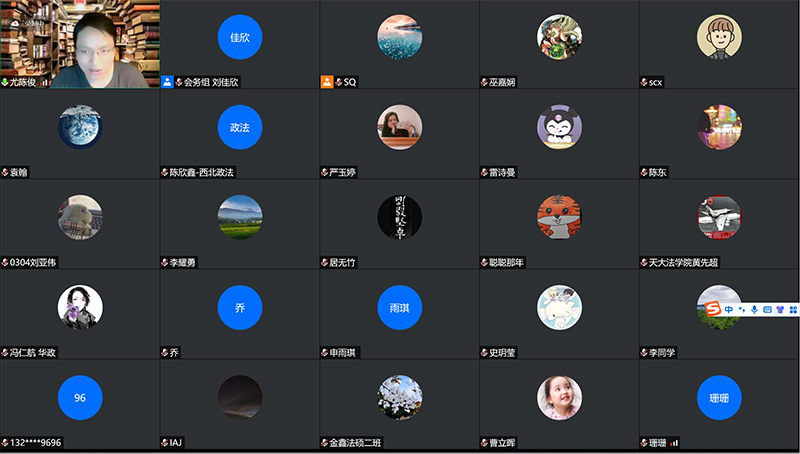Click muted microphone icon next to 袁翰
800x454 pixels.
5,172
